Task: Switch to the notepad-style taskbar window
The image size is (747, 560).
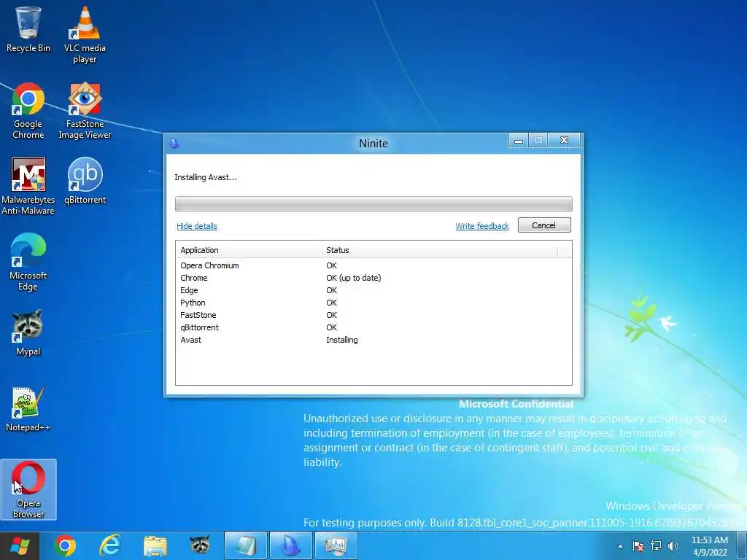Action: click(246, 545)
